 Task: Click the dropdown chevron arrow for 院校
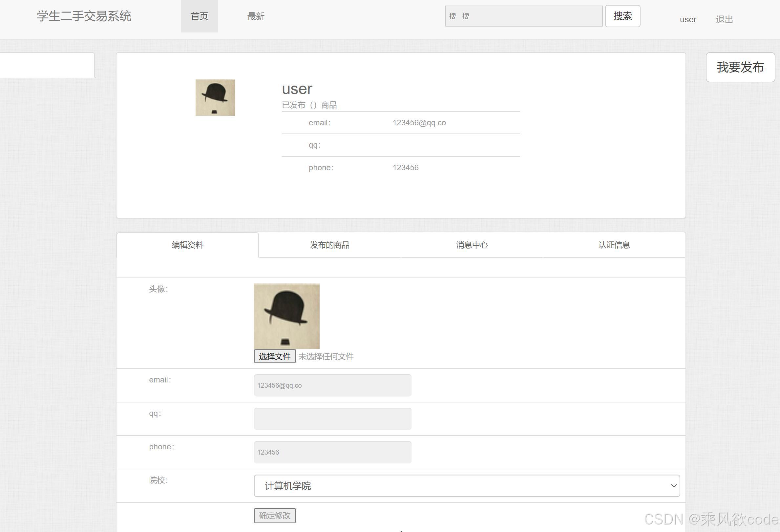point(673,485)
